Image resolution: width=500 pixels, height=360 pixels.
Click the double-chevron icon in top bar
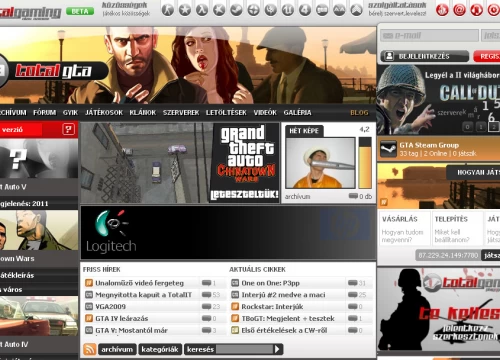click(x=356, y=10)
